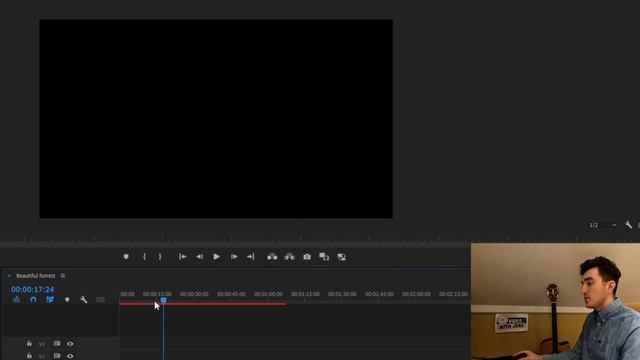Click the Comparison View icon
Screen dimensions: 640x360
(x=324, y=257)
